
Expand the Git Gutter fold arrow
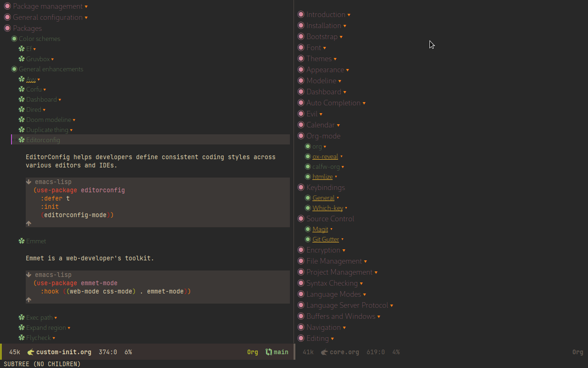tap(342, 240)
